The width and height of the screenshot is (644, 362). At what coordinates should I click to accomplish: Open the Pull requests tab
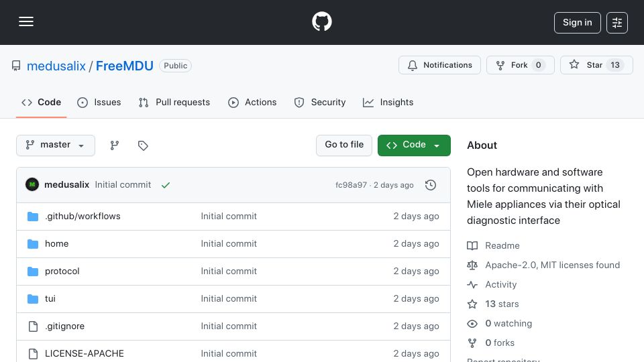pos(174,102)
